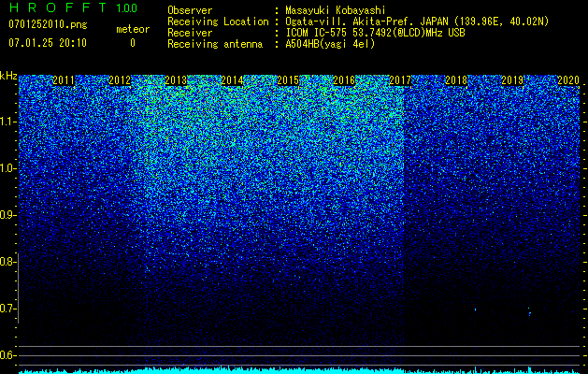Click the 2018 time marker
The image size is (588, 374).
click(x=456, y=79)
